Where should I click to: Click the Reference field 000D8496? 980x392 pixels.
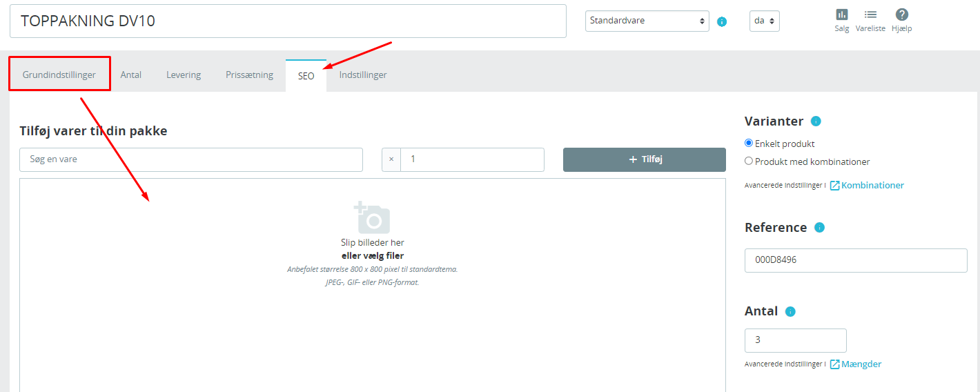[x=856, y=261]
